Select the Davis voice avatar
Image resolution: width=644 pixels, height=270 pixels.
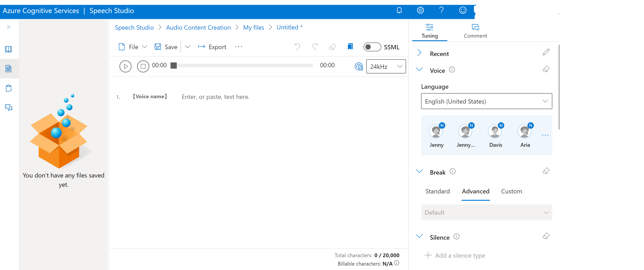coord(495,131)
